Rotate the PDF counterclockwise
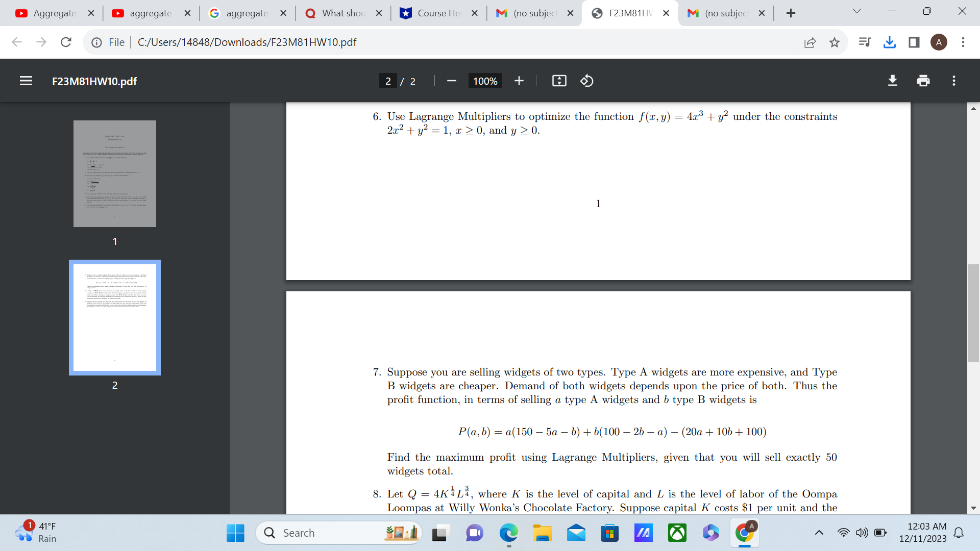 tap(586, 81)
